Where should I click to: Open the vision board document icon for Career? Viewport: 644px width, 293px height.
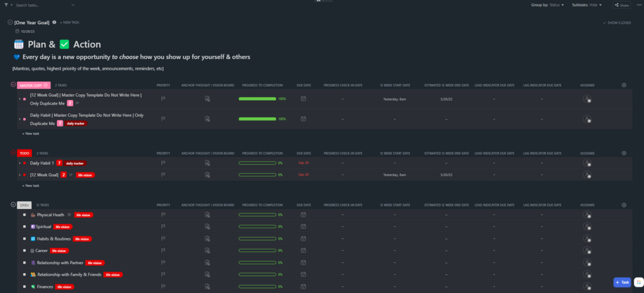tap(208, 250)
